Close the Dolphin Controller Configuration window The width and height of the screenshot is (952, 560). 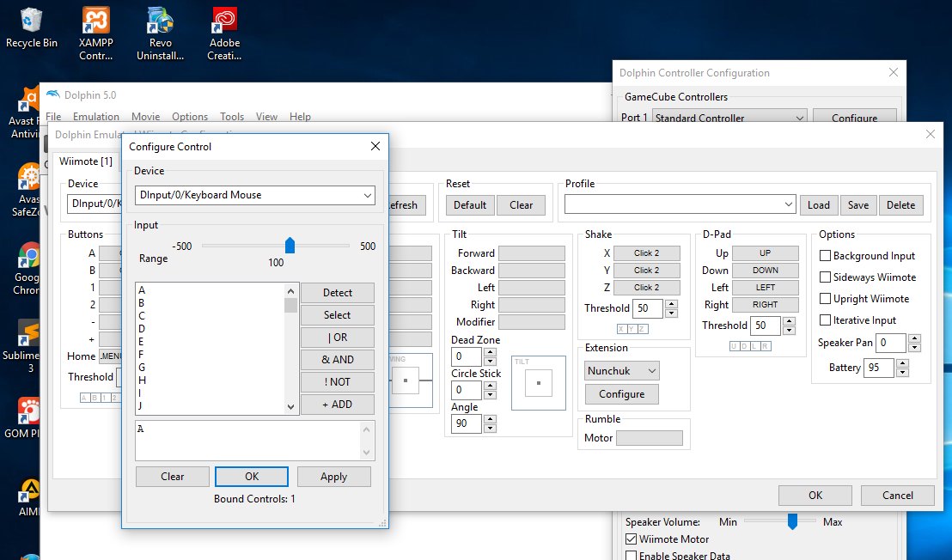893,72
